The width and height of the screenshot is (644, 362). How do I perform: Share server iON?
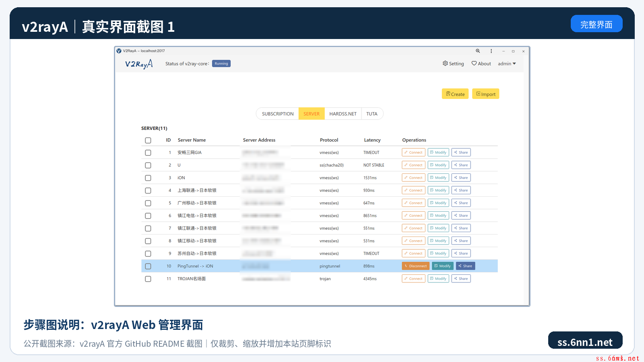pyautogui.click(x=461, y=177)
